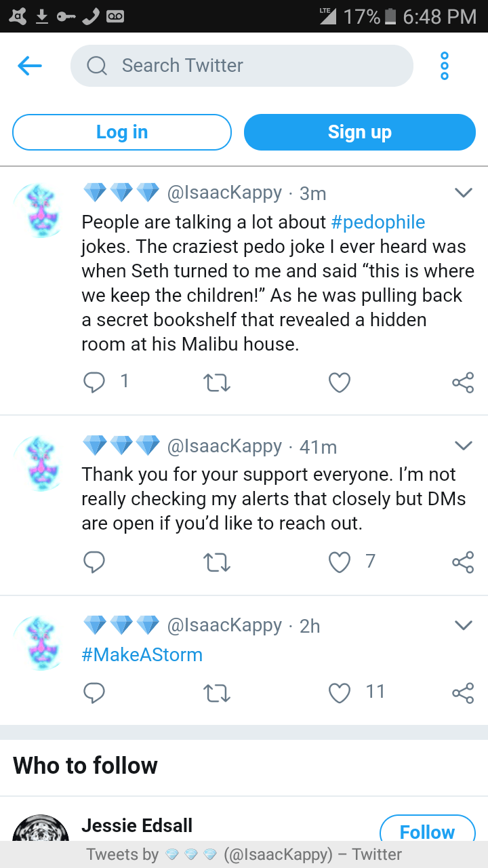
Task: Share the #MakeAStorm tweet
Action: tap(463, 692)
